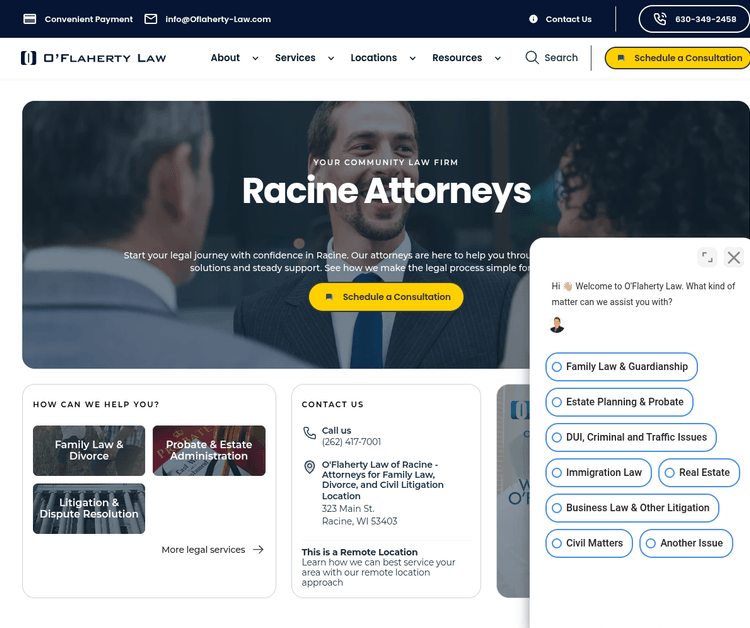Click the location pin icon in Contact Us
The height and width of the screenshot is (628, 750).
point(309,467)
